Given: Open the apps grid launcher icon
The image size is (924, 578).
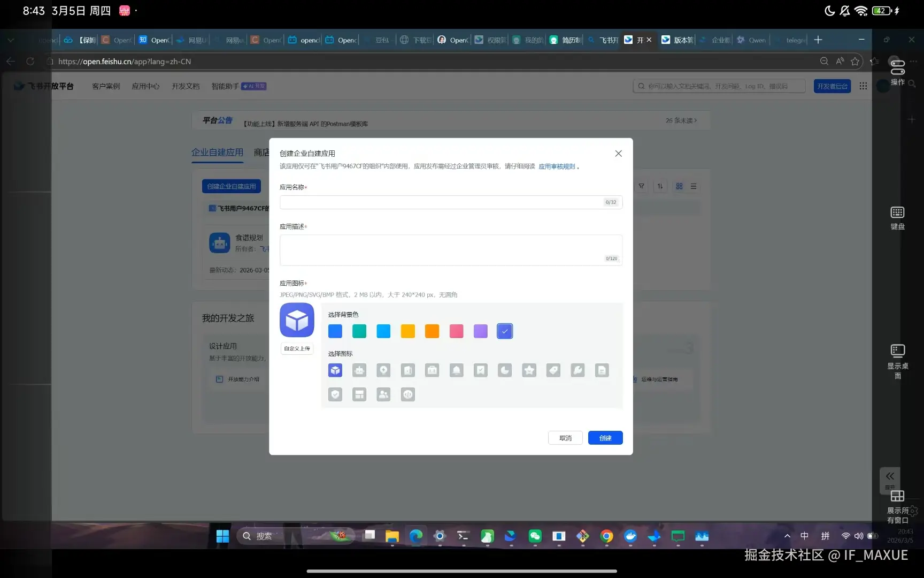Looking at the screenshot, I should coord(863,86).
